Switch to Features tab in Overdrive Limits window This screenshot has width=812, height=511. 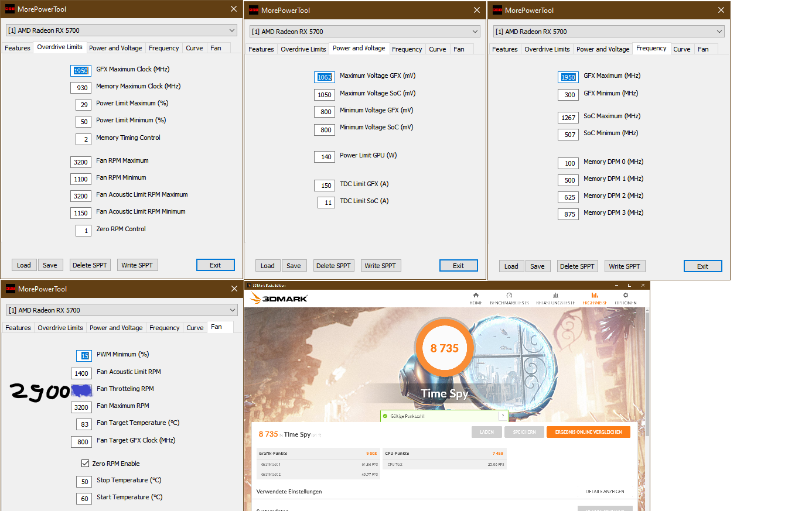click(x=18, y=48)
